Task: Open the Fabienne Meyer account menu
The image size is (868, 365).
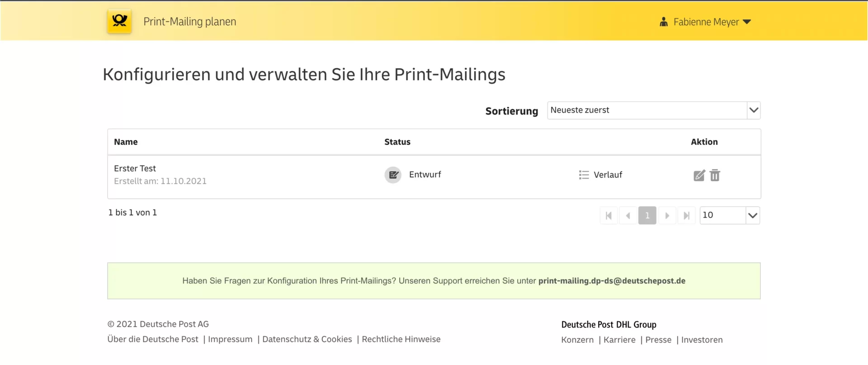Action: pos(712,22)
